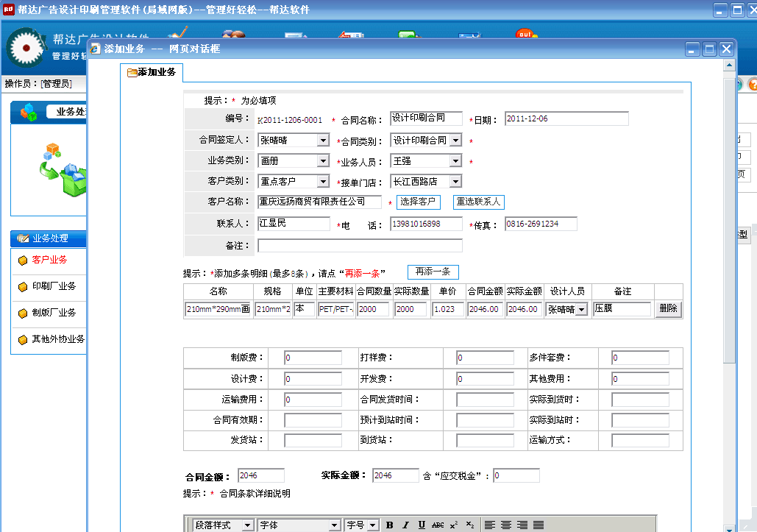Click the scroll up arrow of the dialog

point(729,65)
